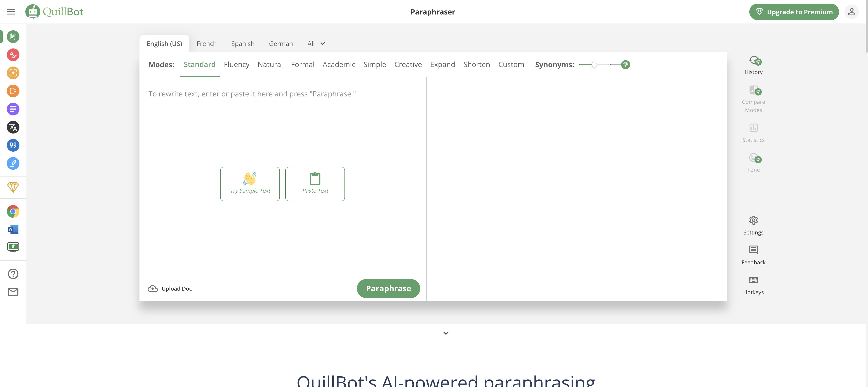This screenshot has width=868, height=387.
Task: Expand the All languages dropdown
Action: pos(316,43)
